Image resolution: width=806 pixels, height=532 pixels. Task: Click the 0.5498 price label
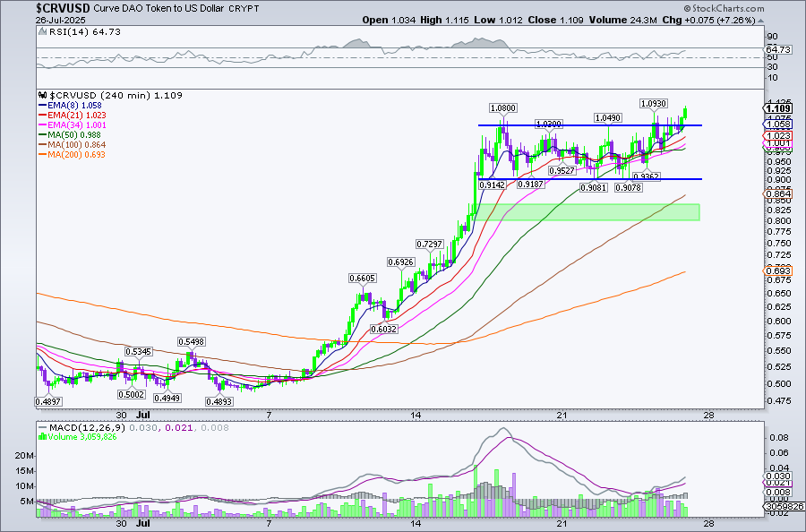(x=192, y=341)
